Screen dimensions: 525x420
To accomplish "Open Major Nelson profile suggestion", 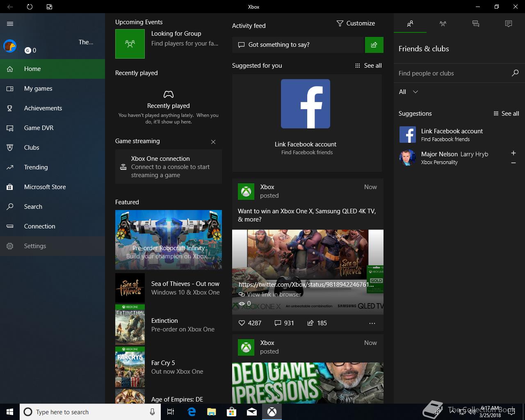I will point(451,157).
